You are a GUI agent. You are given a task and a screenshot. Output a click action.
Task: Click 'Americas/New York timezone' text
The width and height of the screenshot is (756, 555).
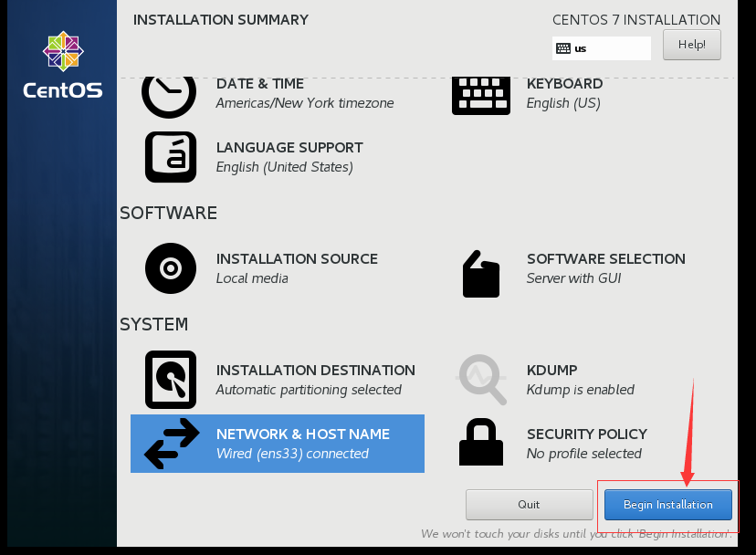pyautogui.click(x=305, y=103)
